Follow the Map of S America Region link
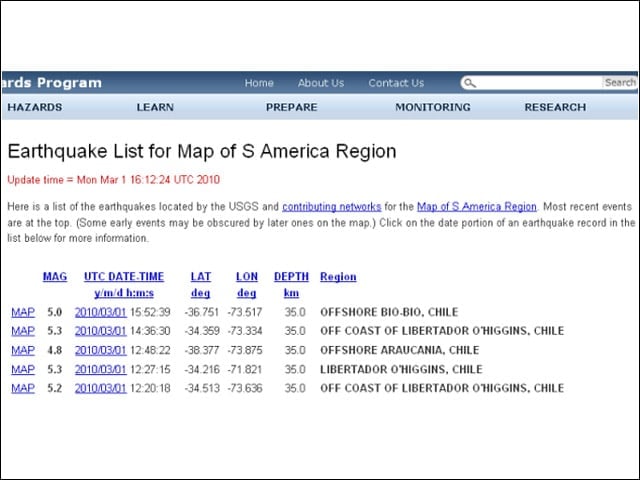 coord(477,207)
